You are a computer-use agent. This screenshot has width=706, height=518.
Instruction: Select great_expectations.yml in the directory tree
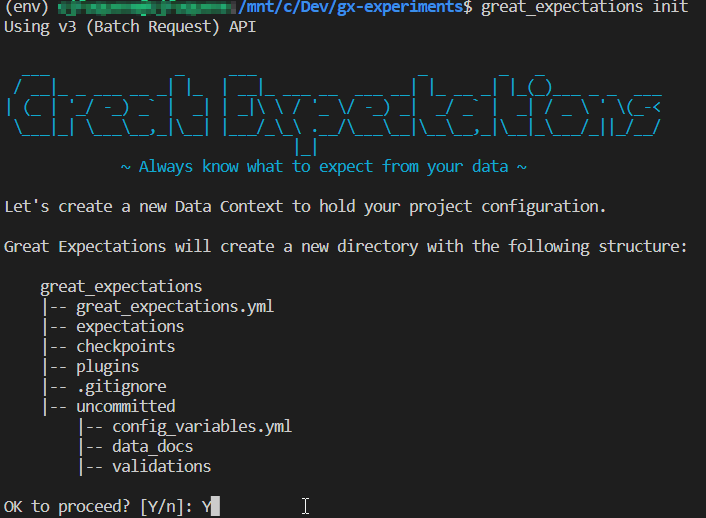(174, 306)
